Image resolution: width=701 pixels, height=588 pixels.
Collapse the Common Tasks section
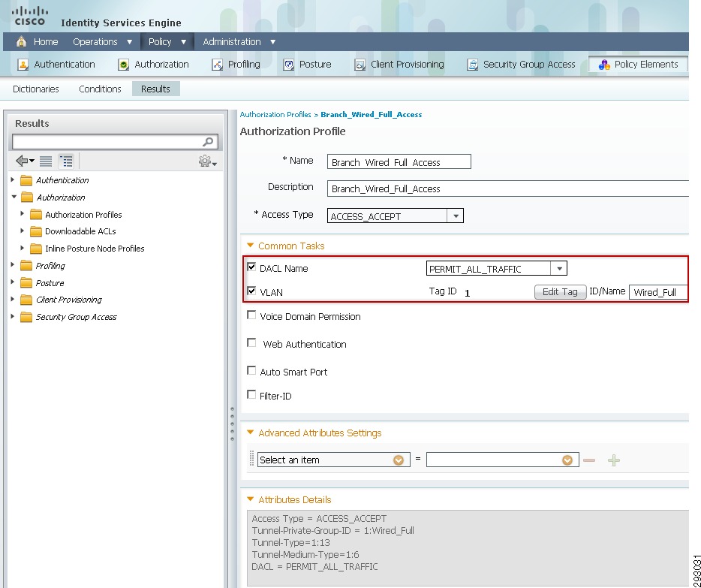(251, 246)
